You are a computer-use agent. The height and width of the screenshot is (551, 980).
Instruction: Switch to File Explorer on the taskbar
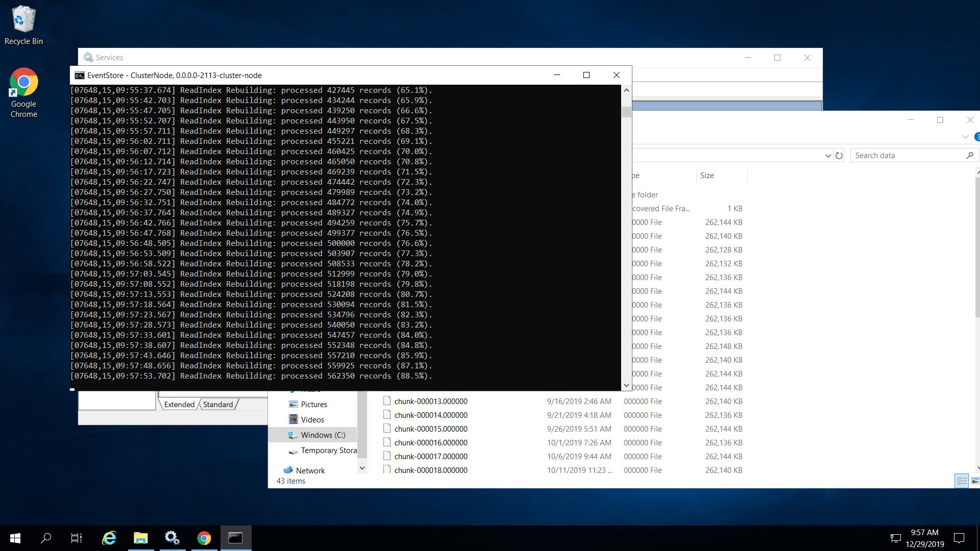click(x=140, y=538)
